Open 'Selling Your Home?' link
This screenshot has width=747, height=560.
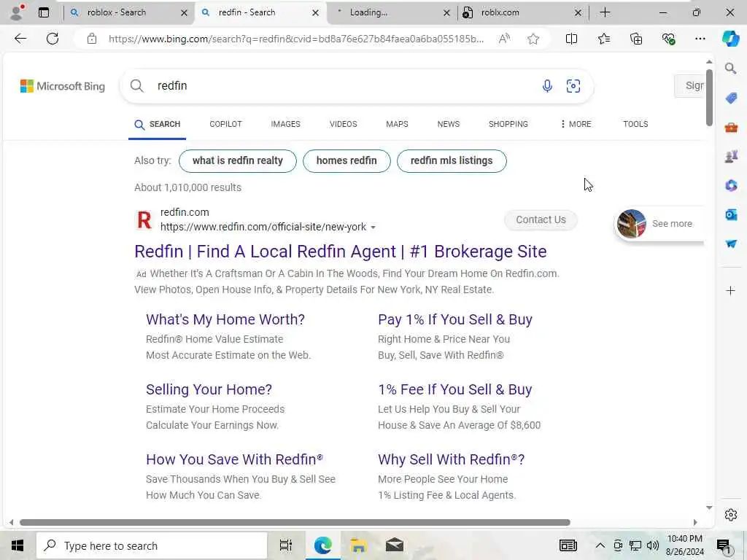209,389
